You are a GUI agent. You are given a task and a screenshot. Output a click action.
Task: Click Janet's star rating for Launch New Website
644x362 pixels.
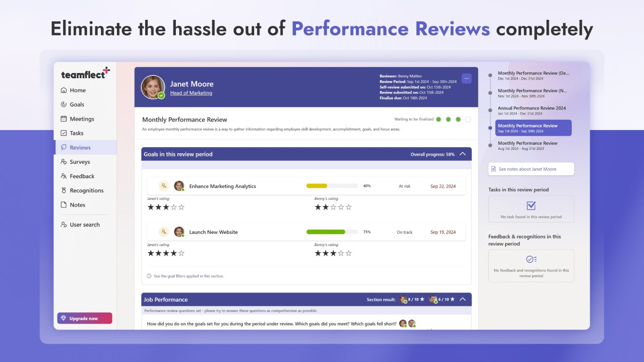[166, 253]
